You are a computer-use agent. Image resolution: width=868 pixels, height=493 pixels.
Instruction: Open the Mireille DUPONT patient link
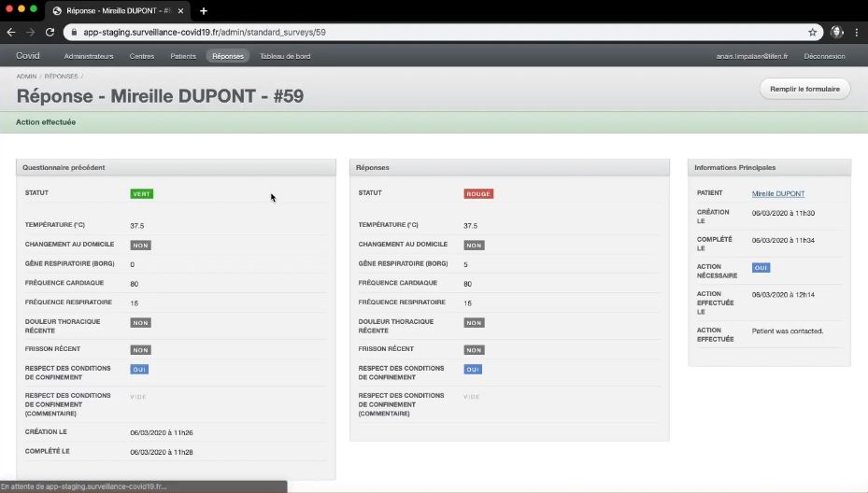(x=777, y=194)
